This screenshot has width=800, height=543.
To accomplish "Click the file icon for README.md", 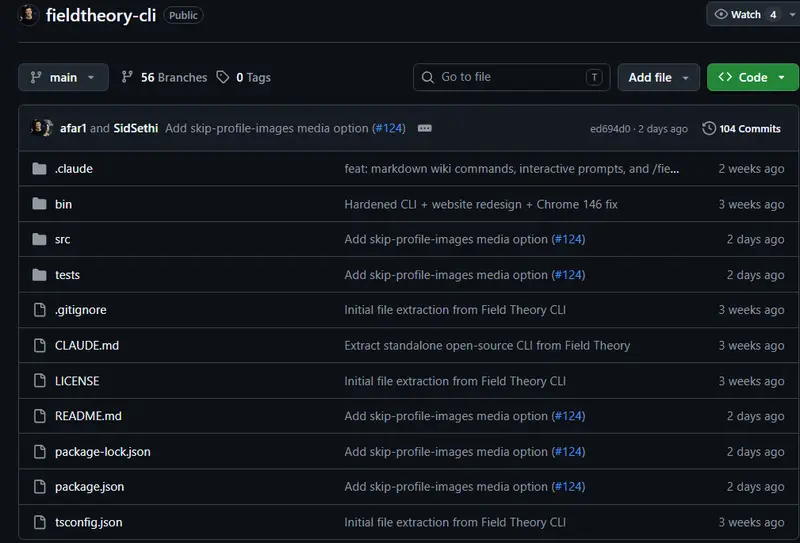I will pos(39,416).
